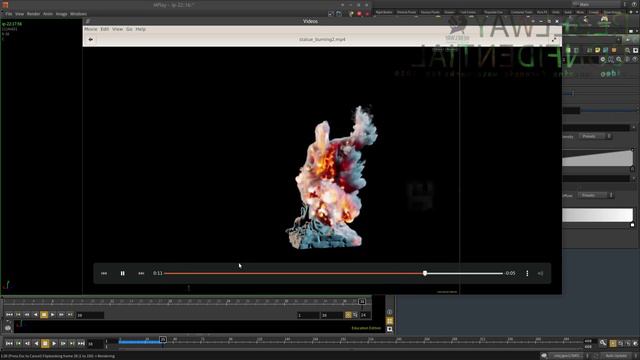The height and width of the screenshot is (360, 640).
Task: Click the red record icon in MPlay toolbar
Action: (359, 14)
